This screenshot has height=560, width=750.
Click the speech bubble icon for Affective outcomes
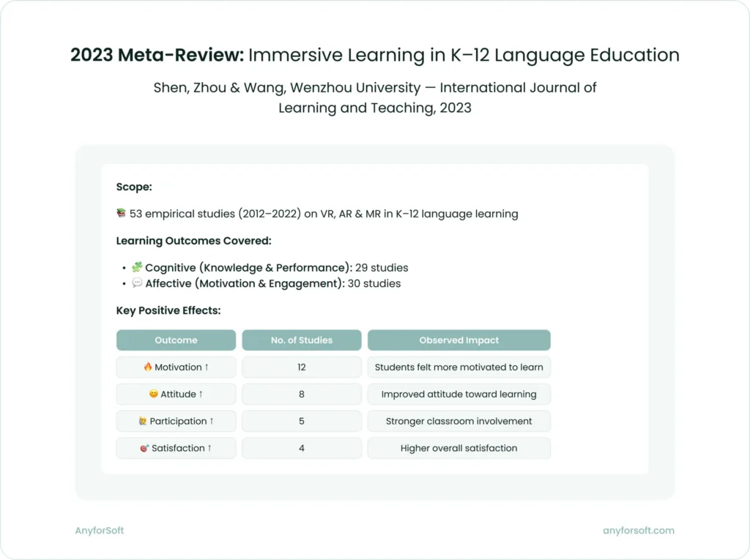click(138, 283)
